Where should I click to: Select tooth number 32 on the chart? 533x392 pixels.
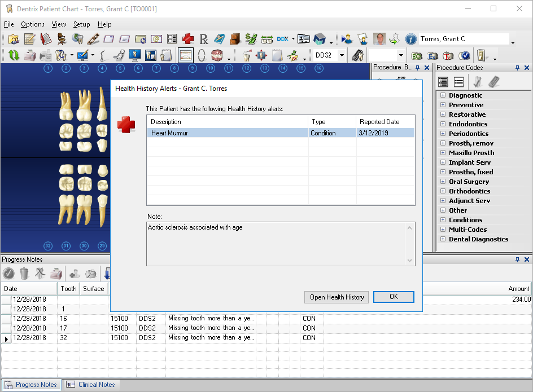click(x=48, y=245)
